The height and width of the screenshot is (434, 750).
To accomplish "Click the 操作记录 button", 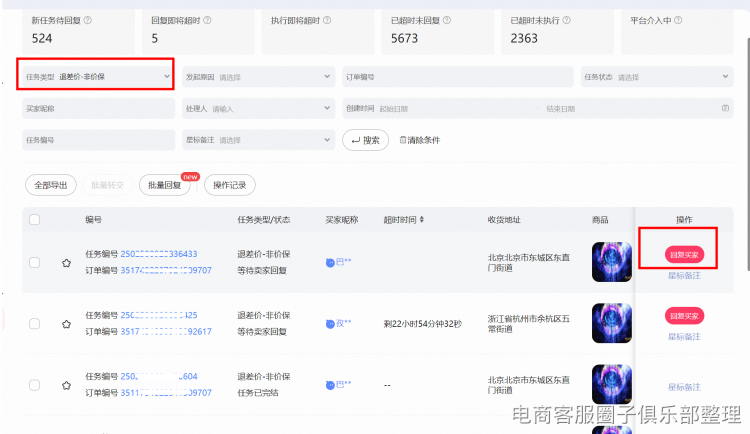I will (230, 185).
